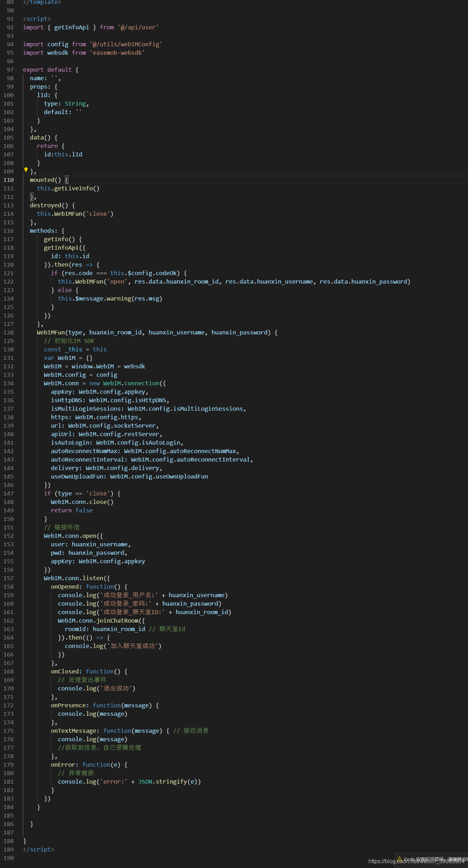The image size is (468, 868).
Task: Click the yellow lightbulb quick-fix icon
Action: coord(26,170)
